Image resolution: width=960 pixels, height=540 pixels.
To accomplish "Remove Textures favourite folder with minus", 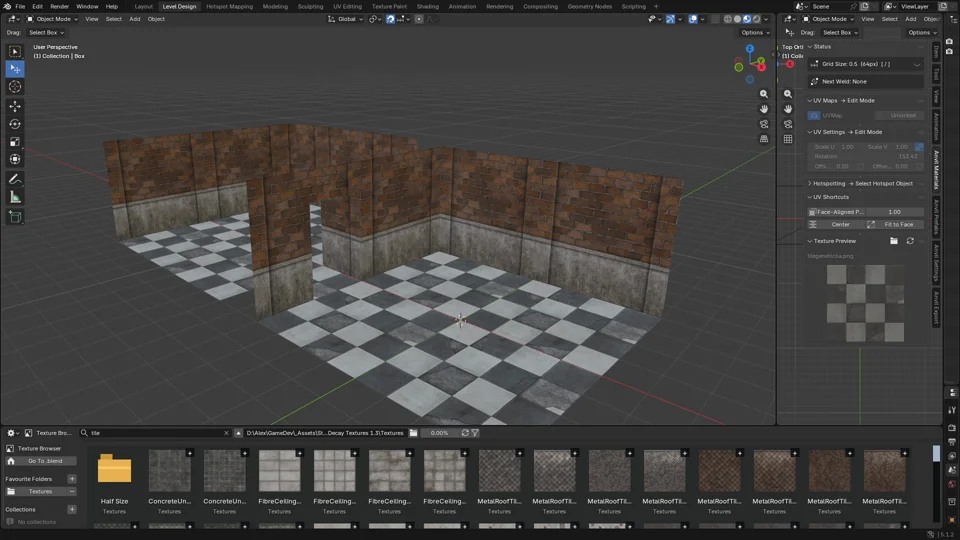I will click(72, 492).
